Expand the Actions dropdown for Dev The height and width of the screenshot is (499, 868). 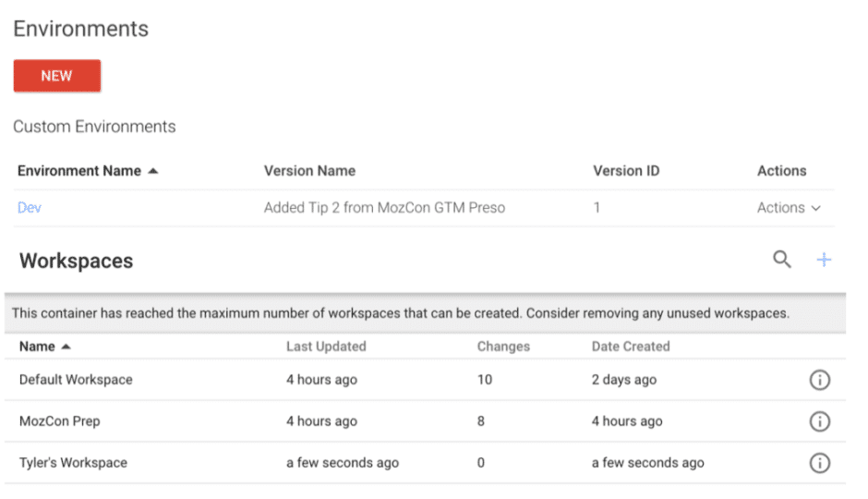pyautogui.click(x=789, y=208)
